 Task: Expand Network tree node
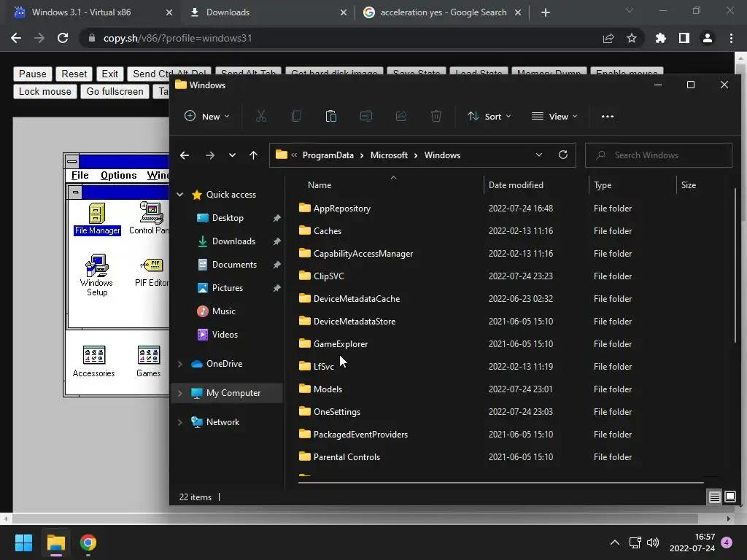click(180, 422)
